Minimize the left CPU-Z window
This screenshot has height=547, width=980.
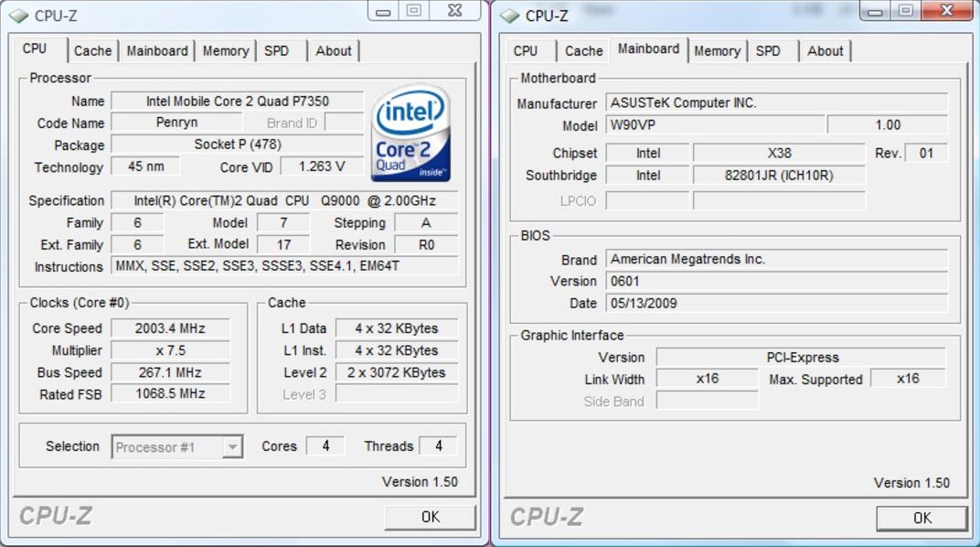click(x=383, y=11)
